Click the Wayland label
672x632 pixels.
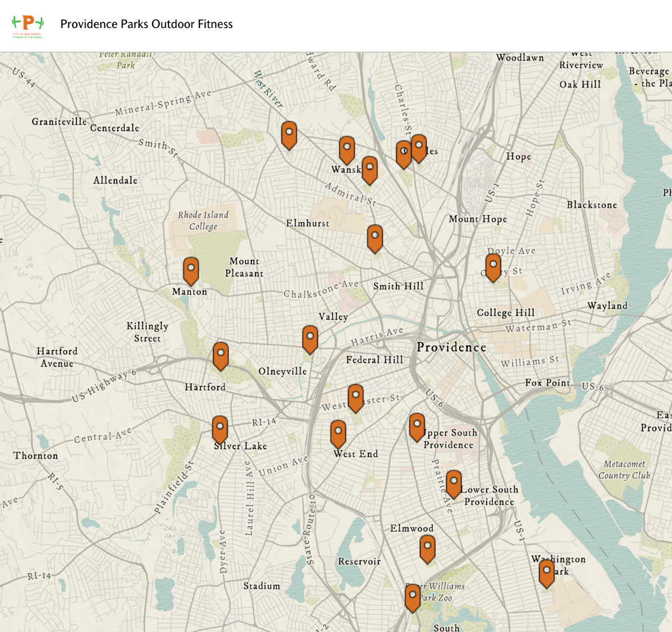point(608,306)
